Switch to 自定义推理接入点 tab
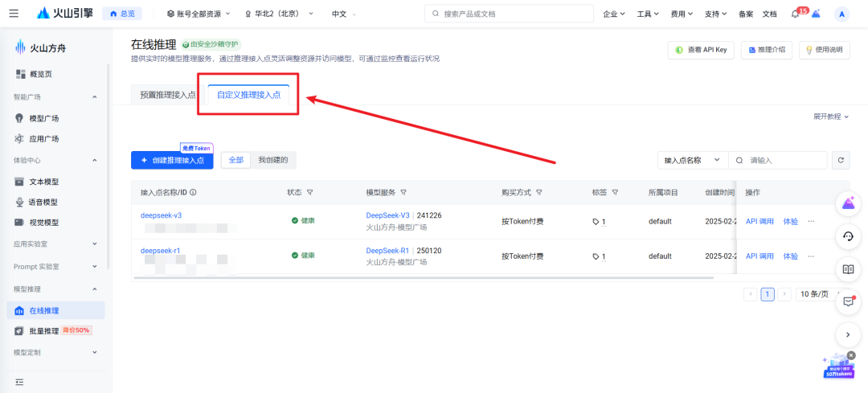Viewport: 868px width, 393px height. click(248, 95)
